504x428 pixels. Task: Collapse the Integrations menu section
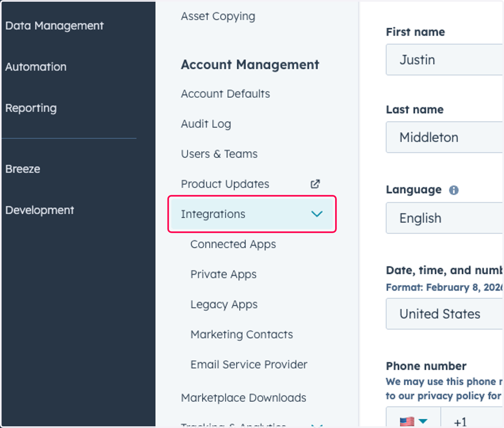(x=252, y=214)
